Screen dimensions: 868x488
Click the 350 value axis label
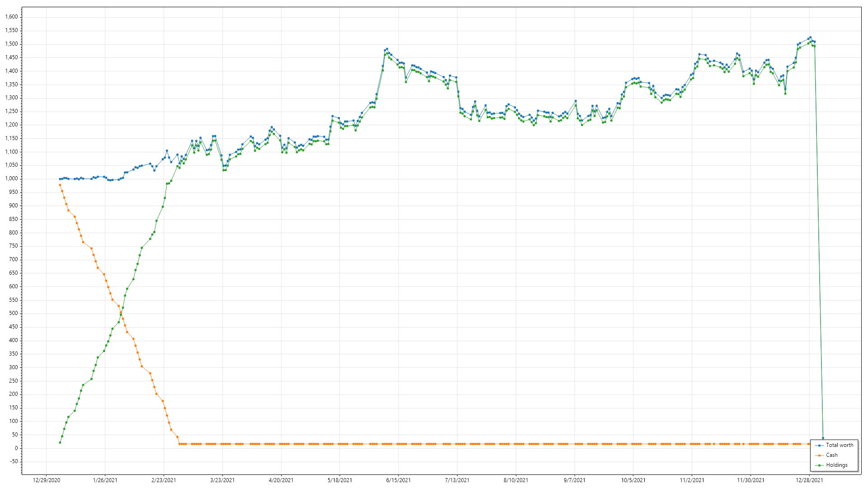coord(14,354)
